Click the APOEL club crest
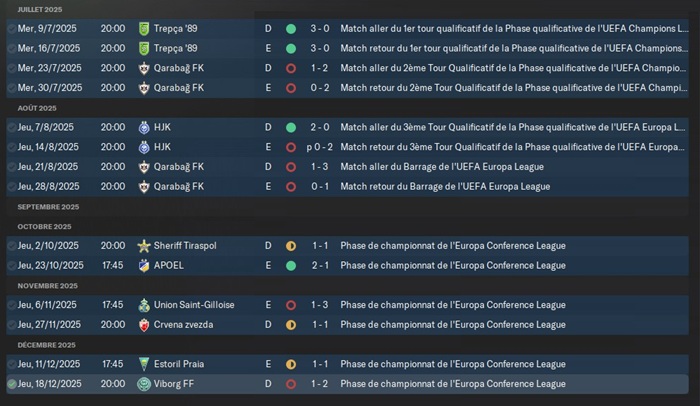The image size is (700, 406). tap(144, 265)
